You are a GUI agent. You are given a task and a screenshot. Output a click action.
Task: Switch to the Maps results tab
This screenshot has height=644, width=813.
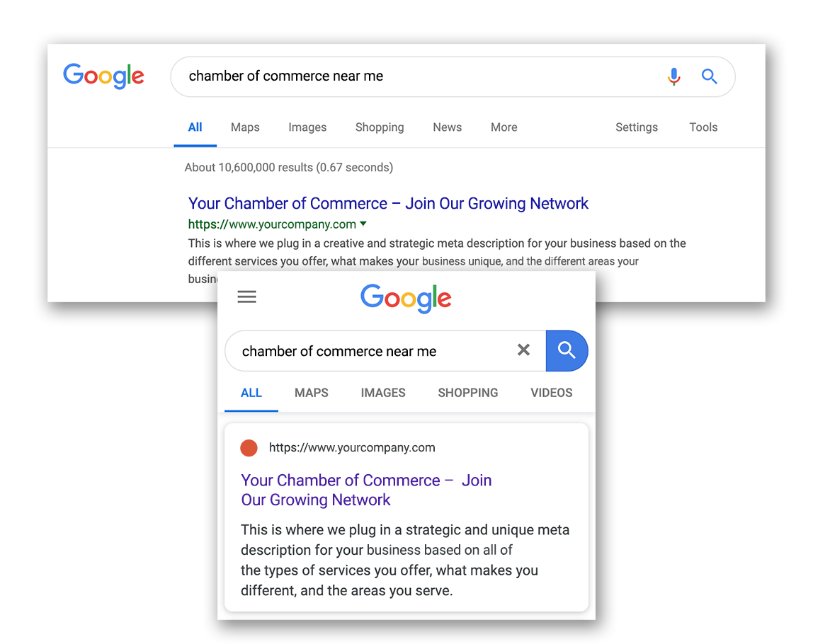click(244, 127)
